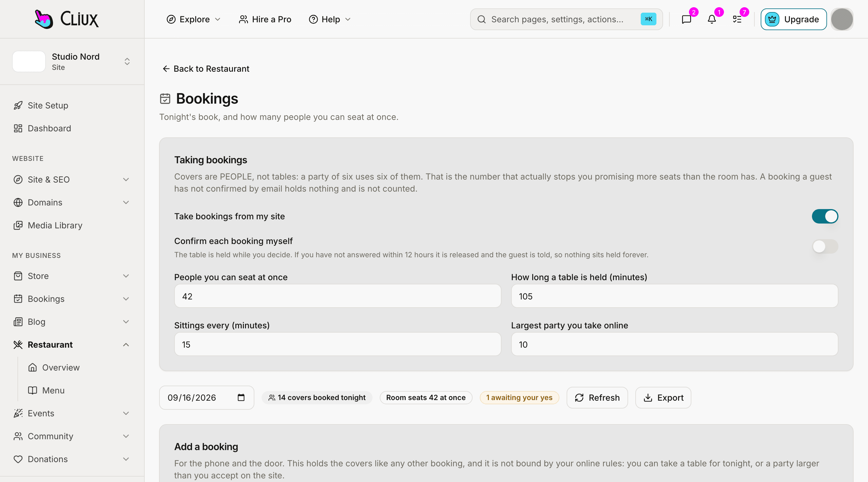
Task: Go Back to Restaurant
Action: 206,69
